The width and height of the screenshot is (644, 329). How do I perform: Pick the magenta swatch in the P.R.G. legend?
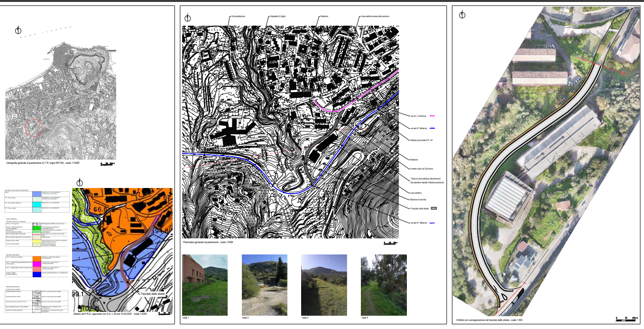pyautogui.click(x=37, y=263)
